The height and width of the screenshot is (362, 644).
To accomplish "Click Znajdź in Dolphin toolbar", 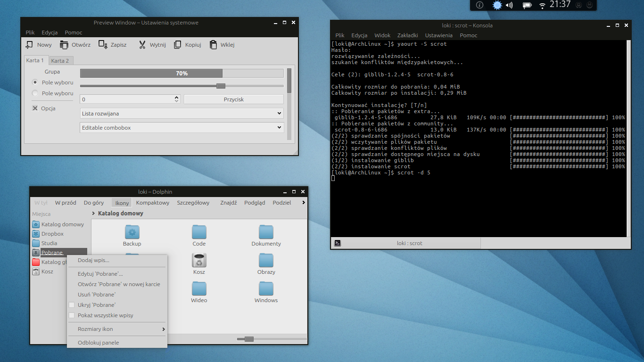I will click(x=229, y=203).
